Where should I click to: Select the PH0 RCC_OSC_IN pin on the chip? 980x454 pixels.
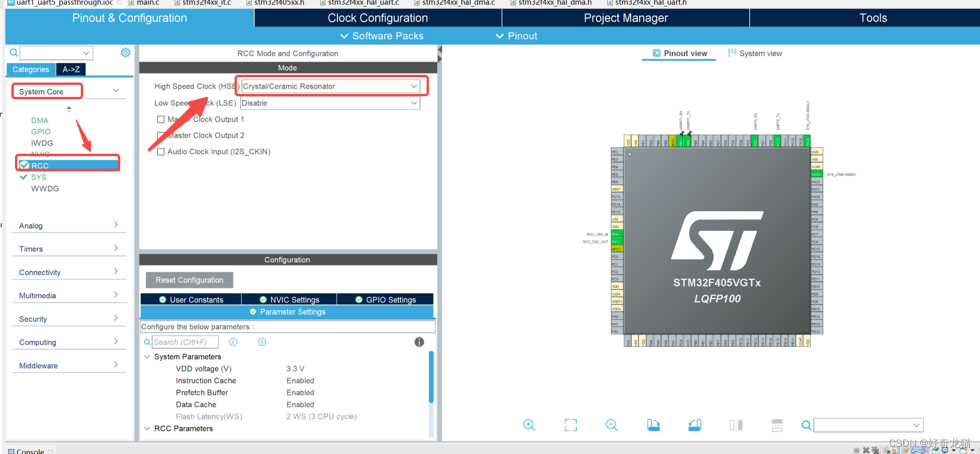pyautogui.click(x=616, y=234)
